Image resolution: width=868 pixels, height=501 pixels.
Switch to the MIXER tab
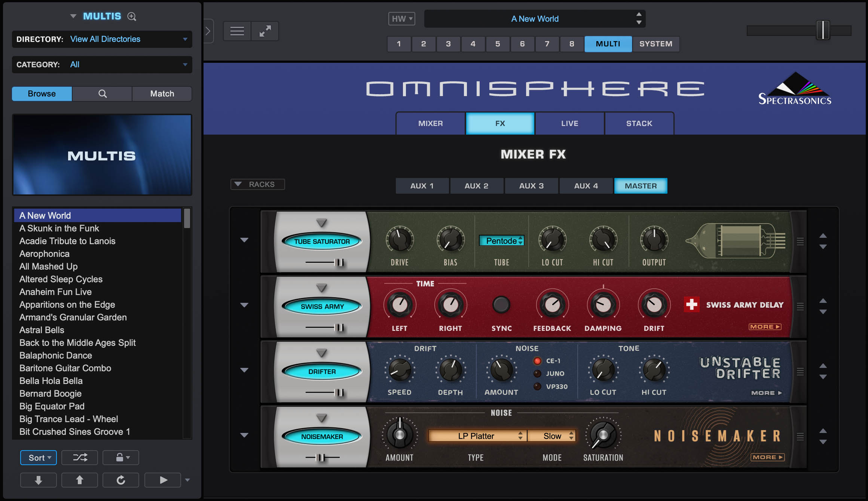[430, 123]
